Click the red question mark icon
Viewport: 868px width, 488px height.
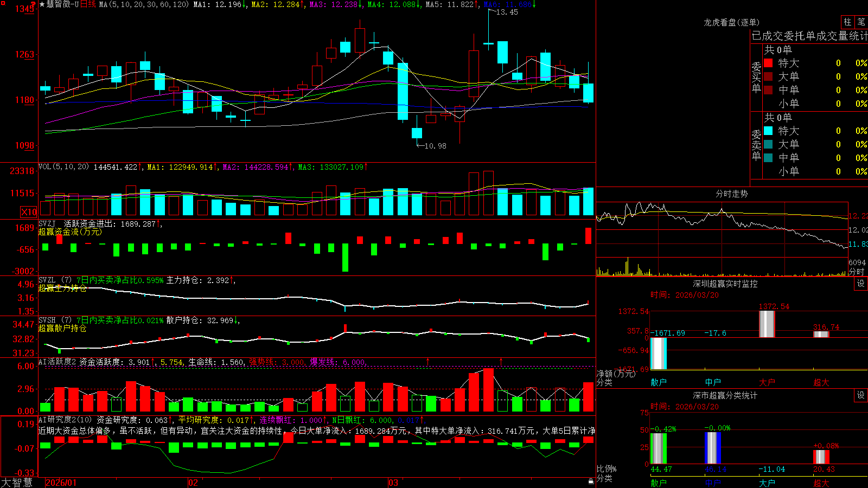[33, 4]
